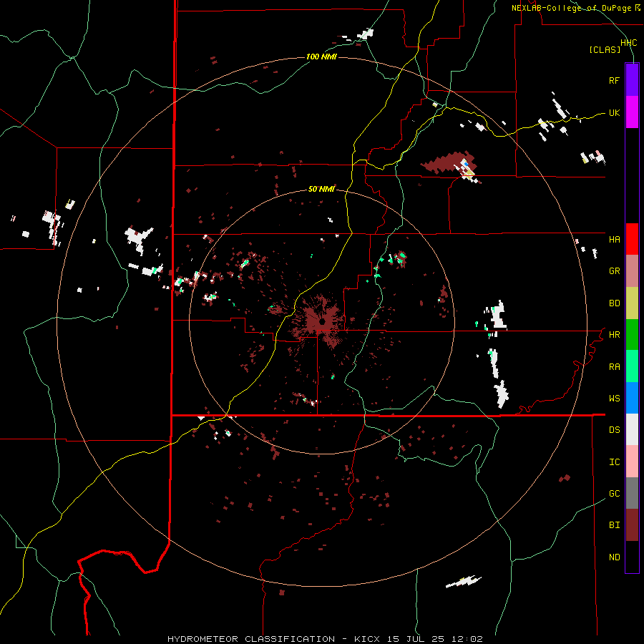644x644 pixels.
Task: Click the RA legend label
Action: [614, 366]
